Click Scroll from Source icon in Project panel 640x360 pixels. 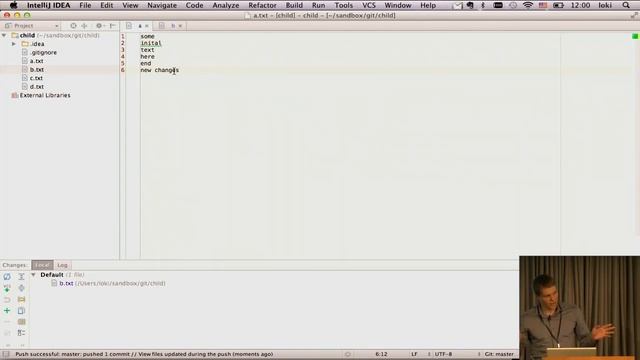click(73, 26)
